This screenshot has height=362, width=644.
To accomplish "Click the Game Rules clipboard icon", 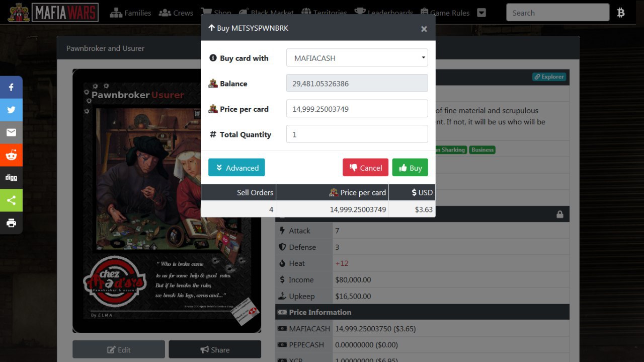I will click(x=424, y=13).
